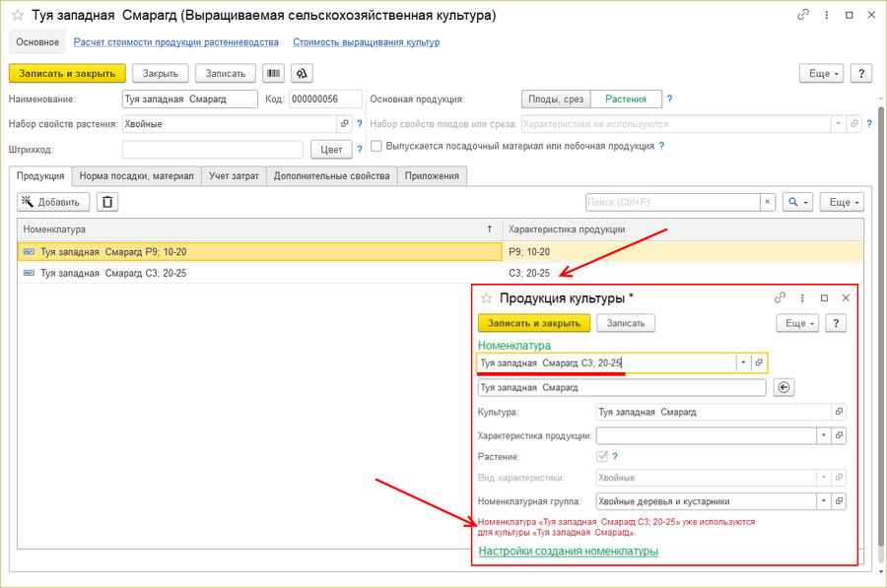Viewport: 887px width, 588px height.
Task: Copy link icon in Продукция культуры dialog
Action: coord(780,297)
